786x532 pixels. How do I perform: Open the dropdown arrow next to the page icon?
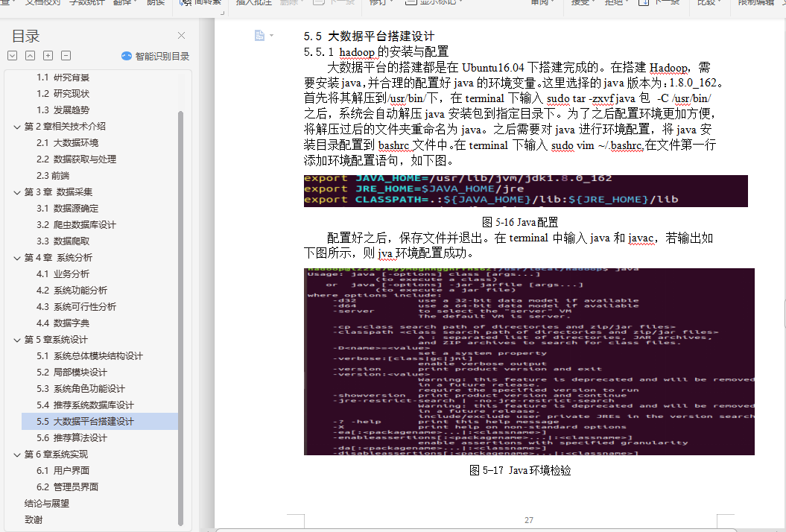click(x=272, y=35)
